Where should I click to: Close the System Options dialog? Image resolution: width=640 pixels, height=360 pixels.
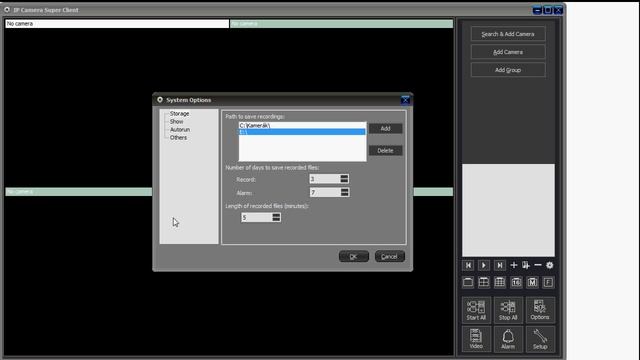[405, 100]
